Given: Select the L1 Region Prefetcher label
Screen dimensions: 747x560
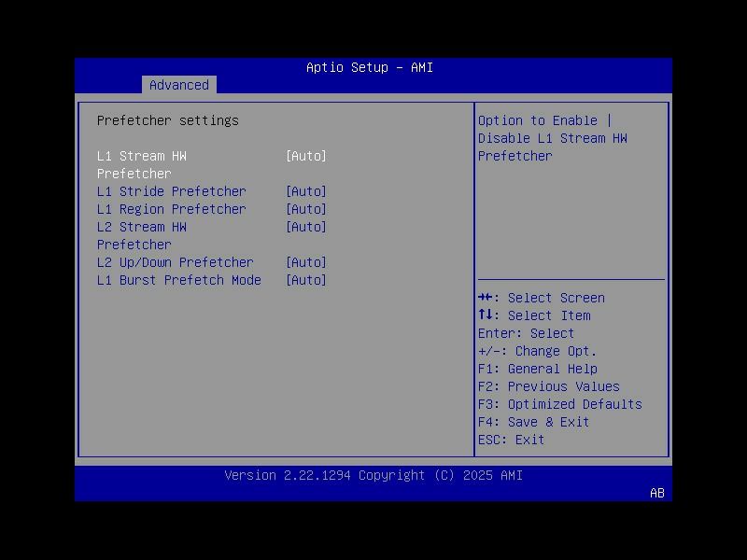Looking at the screenshot, I should click(x=172, y=209).
